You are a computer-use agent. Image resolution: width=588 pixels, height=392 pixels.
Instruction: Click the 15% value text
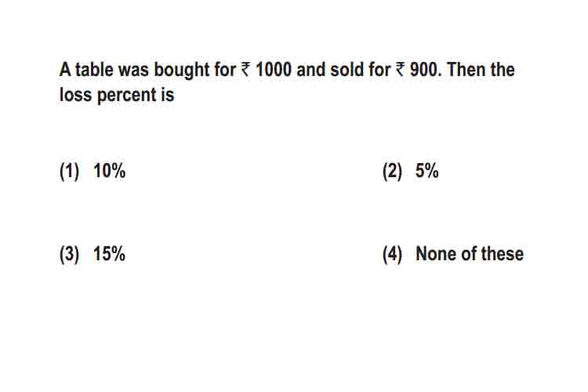pos(110,254)
